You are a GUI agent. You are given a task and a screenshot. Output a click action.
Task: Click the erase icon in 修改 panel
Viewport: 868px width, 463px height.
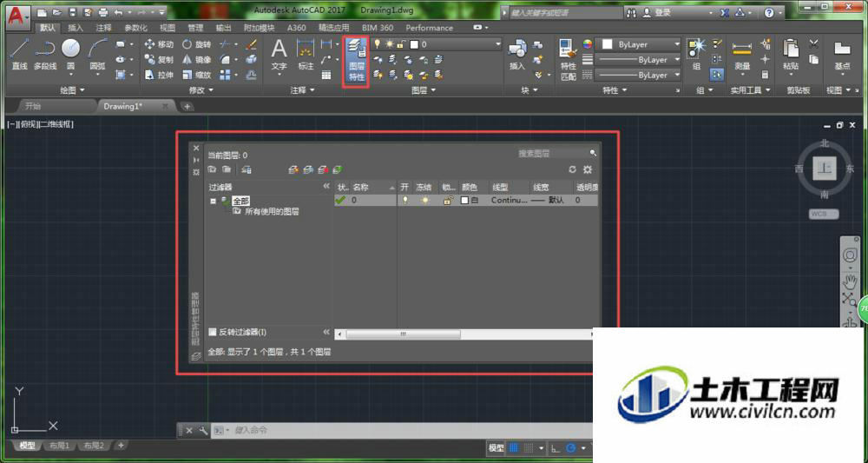coord(252,44)
